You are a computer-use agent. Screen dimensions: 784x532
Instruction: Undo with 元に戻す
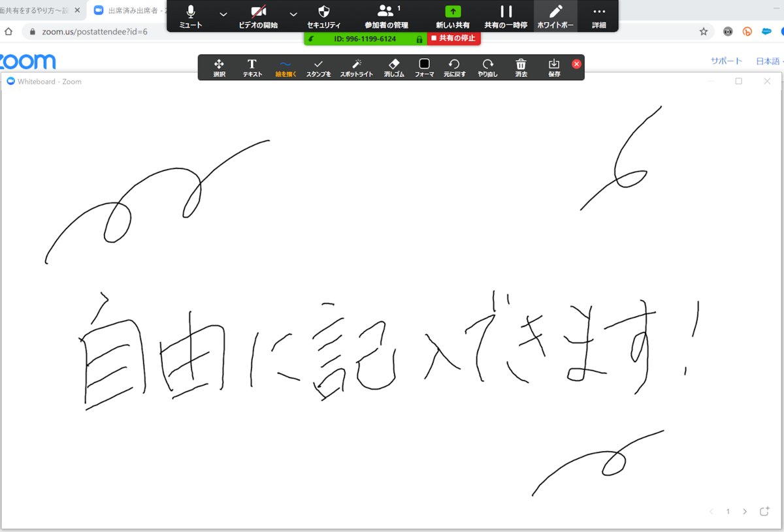454,67
